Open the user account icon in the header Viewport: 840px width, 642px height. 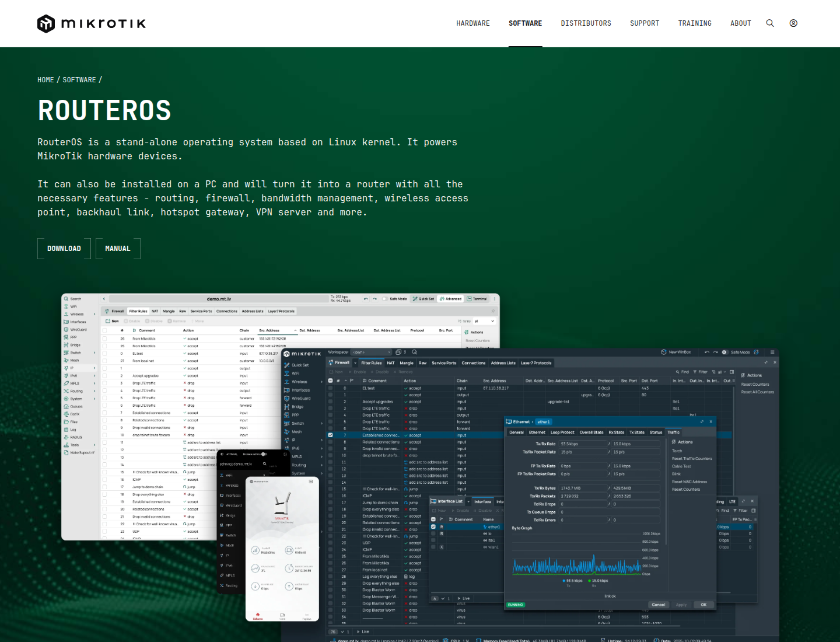coord(793,23)
